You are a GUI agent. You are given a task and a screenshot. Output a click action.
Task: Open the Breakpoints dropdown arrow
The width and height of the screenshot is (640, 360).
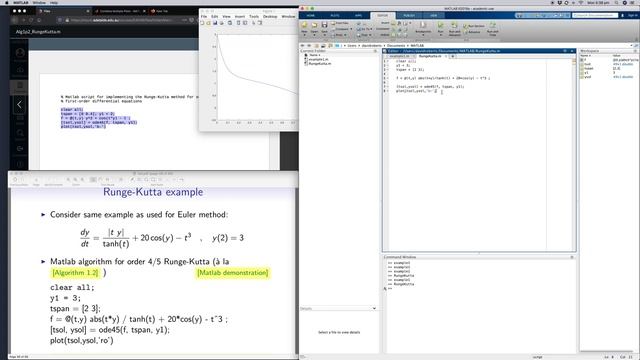point(423,35)
